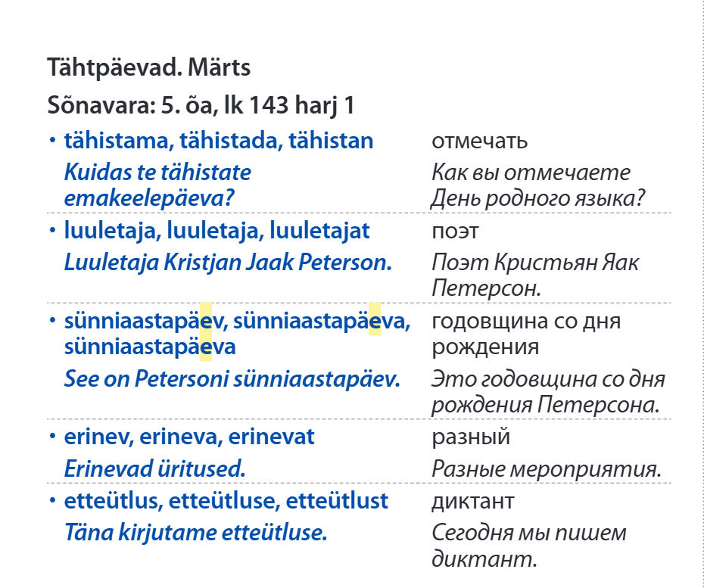Click the entry "luuletaja, luuletaja, luuletajat"
This screenshot has height=588, width=704.
coord(217,230)
